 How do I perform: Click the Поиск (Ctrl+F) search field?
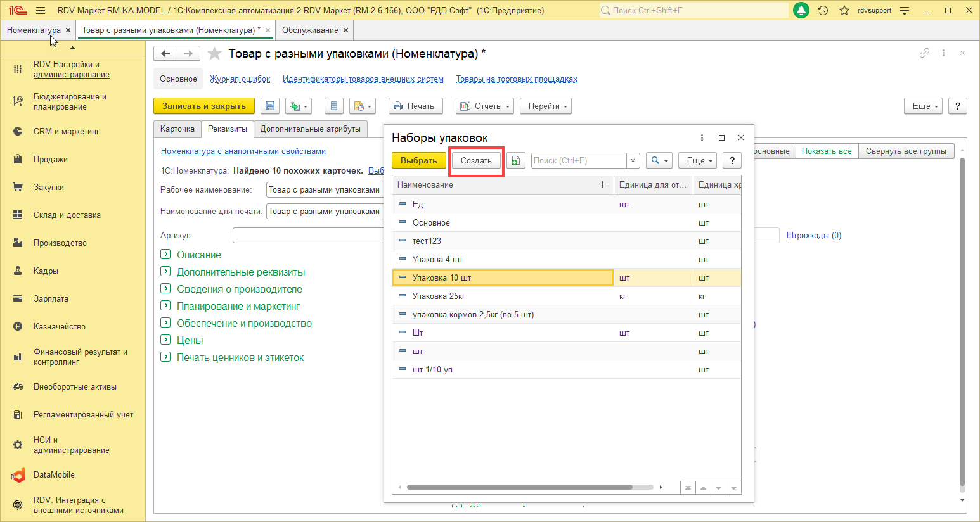coord(578,161)
